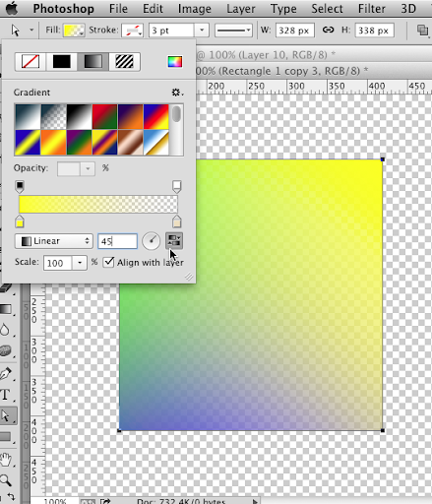Viewport: 432px width, 504px height.
Task: Click the yellow left color stop
Action: (x=20, y=221)
